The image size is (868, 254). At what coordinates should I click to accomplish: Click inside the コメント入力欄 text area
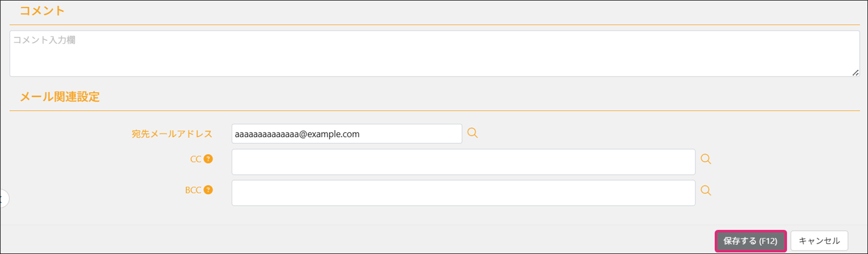pyautogui.click(x=434, y=54)
